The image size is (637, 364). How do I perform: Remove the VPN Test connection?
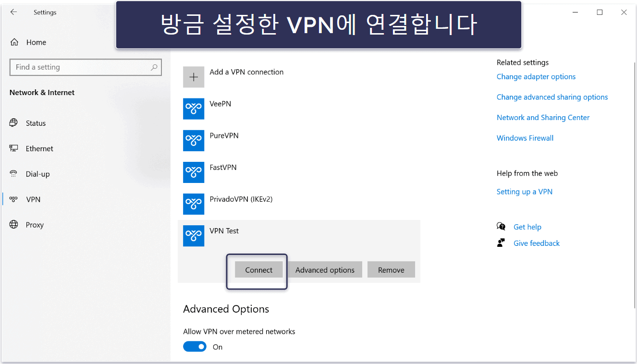391,270
